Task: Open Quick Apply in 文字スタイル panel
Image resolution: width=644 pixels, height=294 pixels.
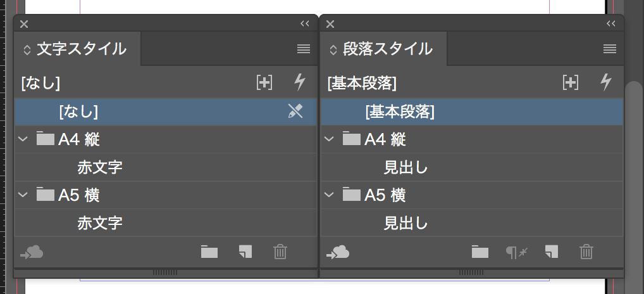Action: pos(300,82)
